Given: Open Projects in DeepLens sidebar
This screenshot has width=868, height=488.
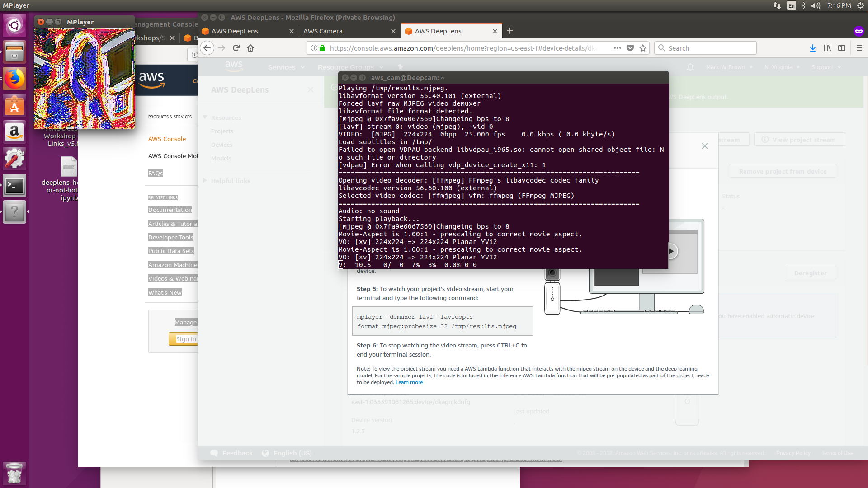Looking at the screenshot, I should coord(222,131).
